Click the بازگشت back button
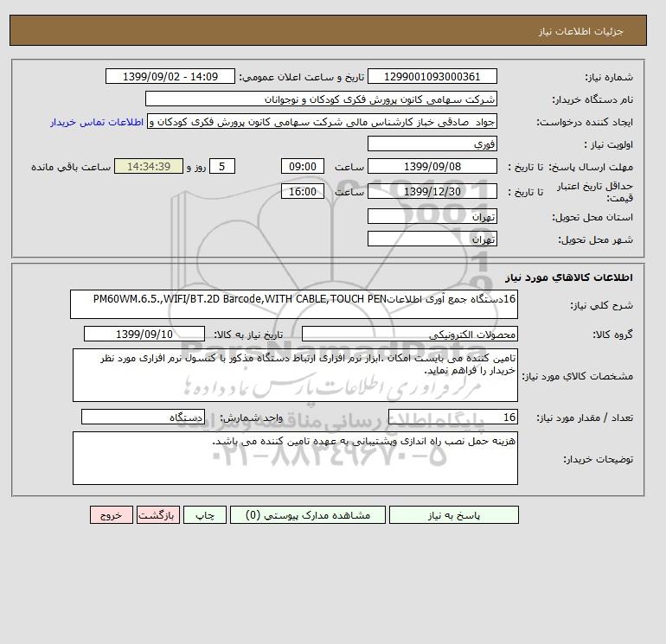 158,515
